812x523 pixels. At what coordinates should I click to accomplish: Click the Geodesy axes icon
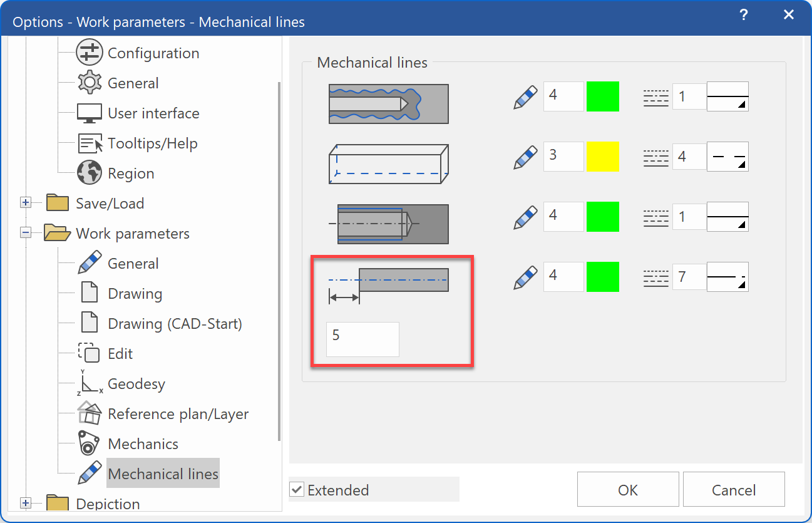89,383
